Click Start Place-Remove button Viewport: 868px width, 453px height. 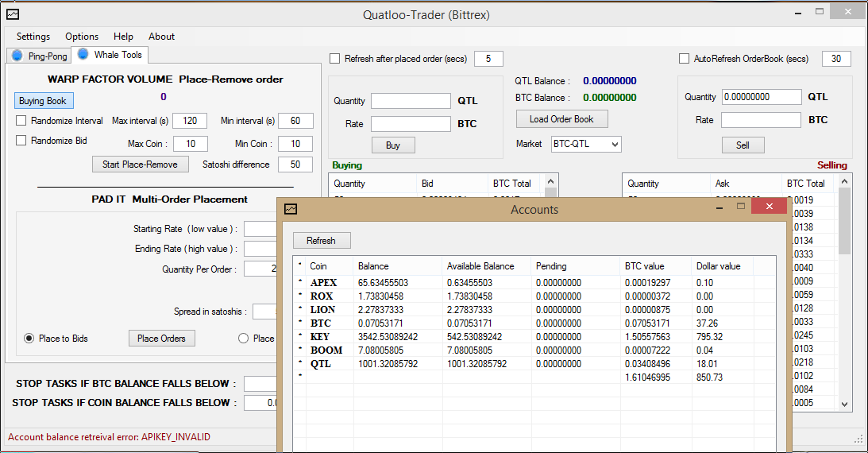click(x=140, y=165)
